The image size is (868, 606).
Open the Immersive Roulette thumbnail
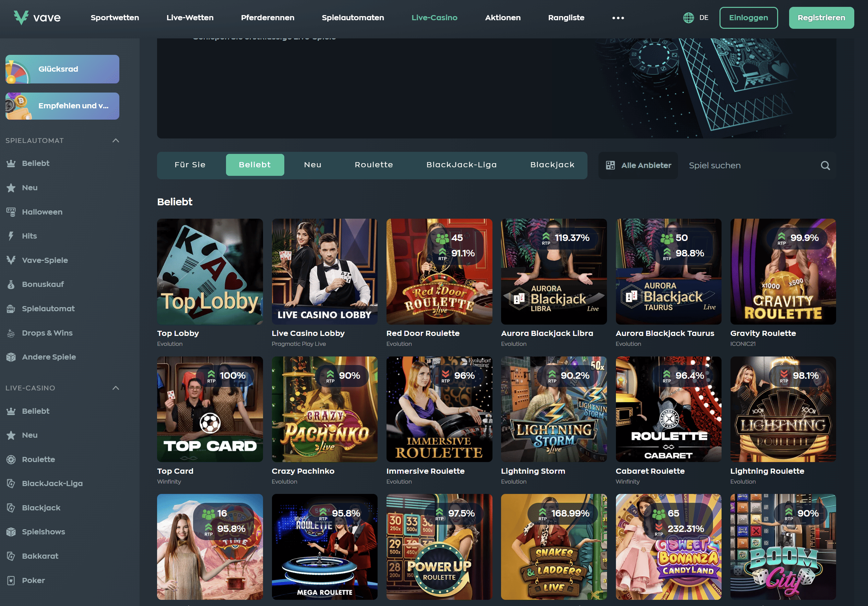coord(439,409)
